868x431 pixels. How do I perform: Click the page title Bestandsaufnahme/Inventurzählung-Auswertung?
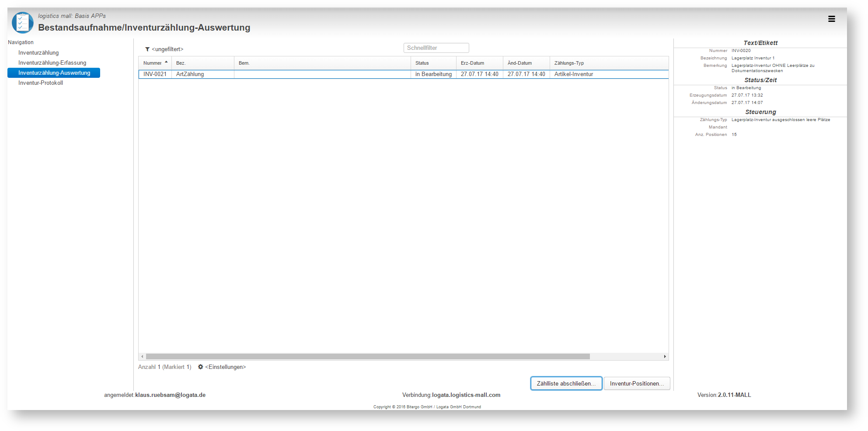tap(144, 28)
